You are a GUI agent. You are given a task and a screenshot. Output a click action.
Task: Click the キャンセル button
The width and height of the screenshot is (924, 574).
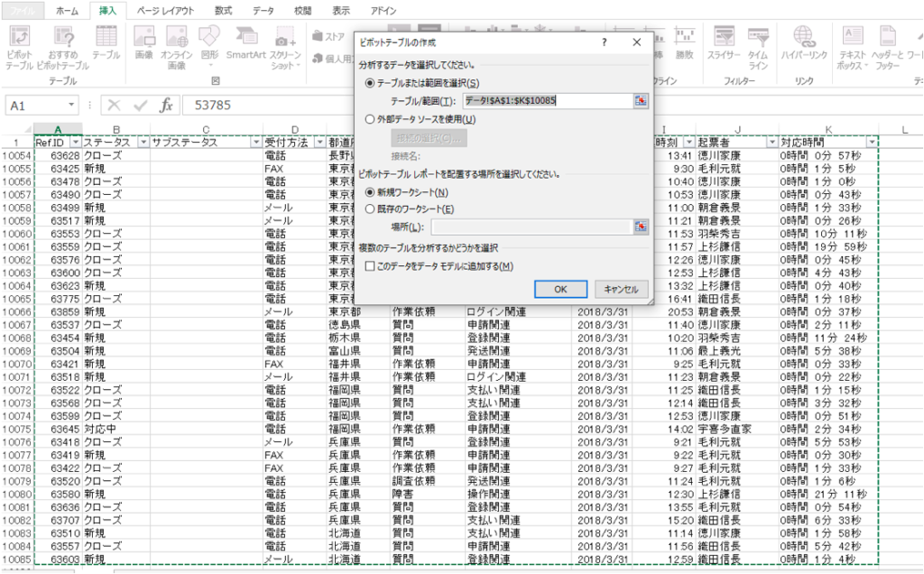[x=620, y=289]
